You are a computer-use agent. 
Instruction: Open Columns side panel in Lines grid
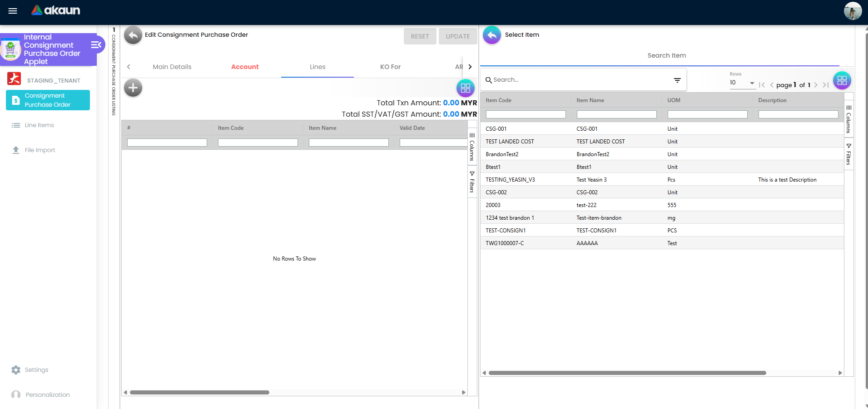coord(472,147)
